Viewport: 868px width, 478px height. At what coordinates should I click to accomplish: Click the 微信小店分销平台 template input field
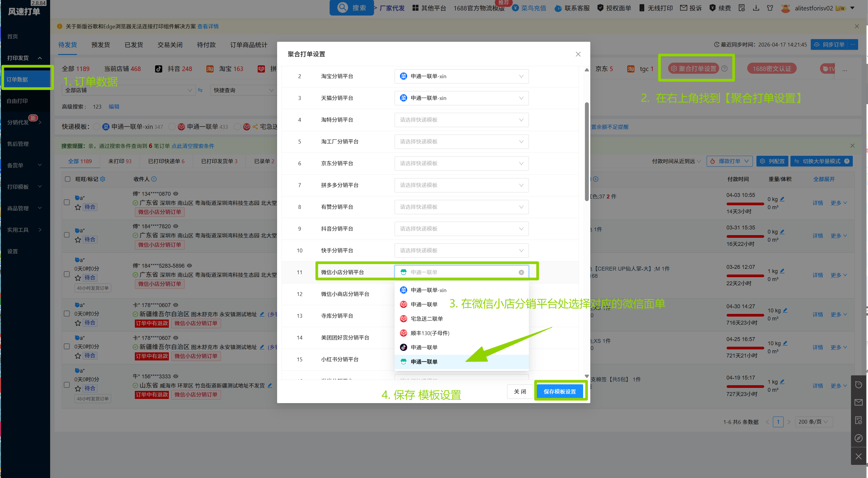pos(461,272)
